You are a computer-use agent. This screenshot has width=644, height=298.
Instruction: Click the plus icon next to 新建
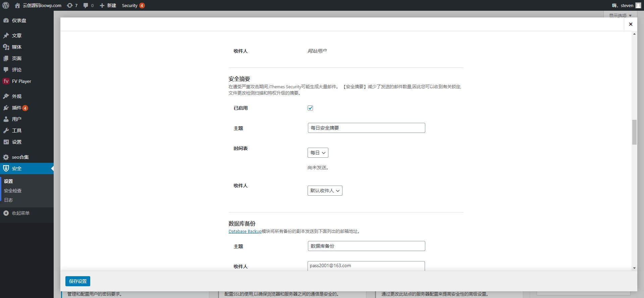pos(102,5)
